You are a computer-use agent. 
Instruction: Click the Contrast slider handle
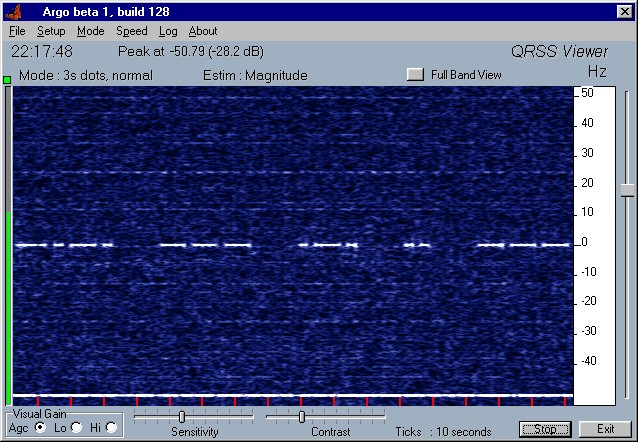301,417
